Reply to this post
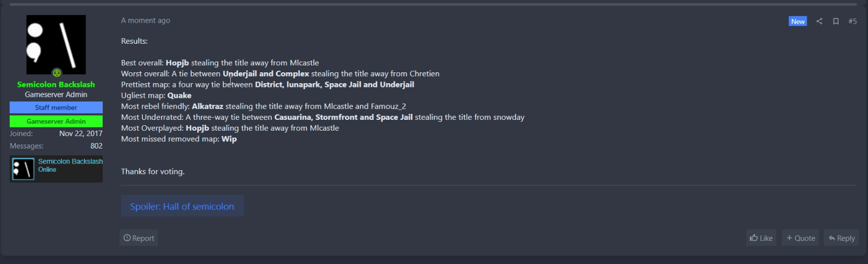 842,238
